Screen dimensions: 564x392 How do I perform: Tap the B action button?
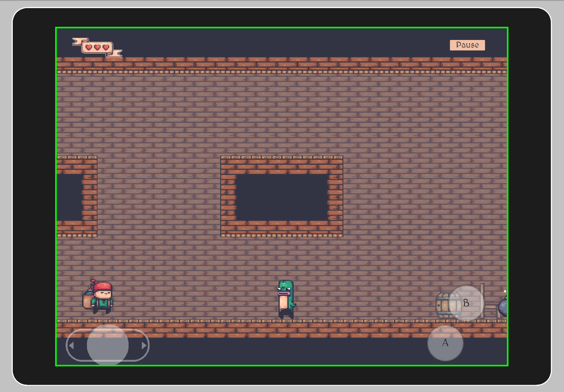click(466, 304)
